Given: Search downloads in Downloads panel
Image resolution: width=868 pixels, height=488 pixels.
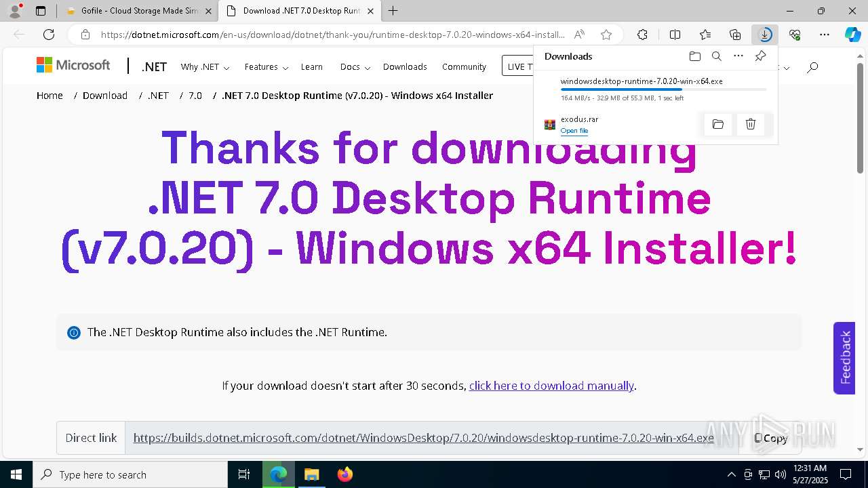Looking at the screenshot, I should coord(716,56).
